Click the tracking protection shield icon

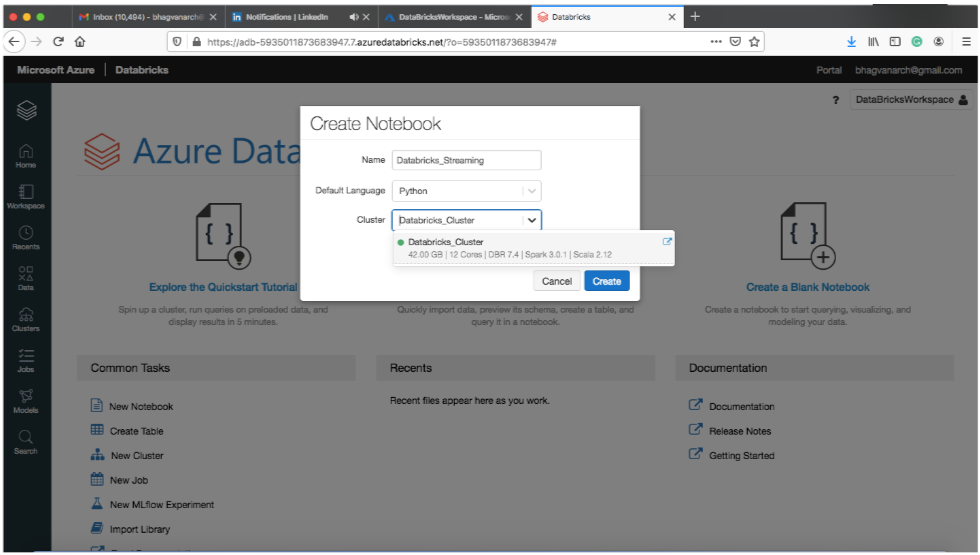point(178,42)
